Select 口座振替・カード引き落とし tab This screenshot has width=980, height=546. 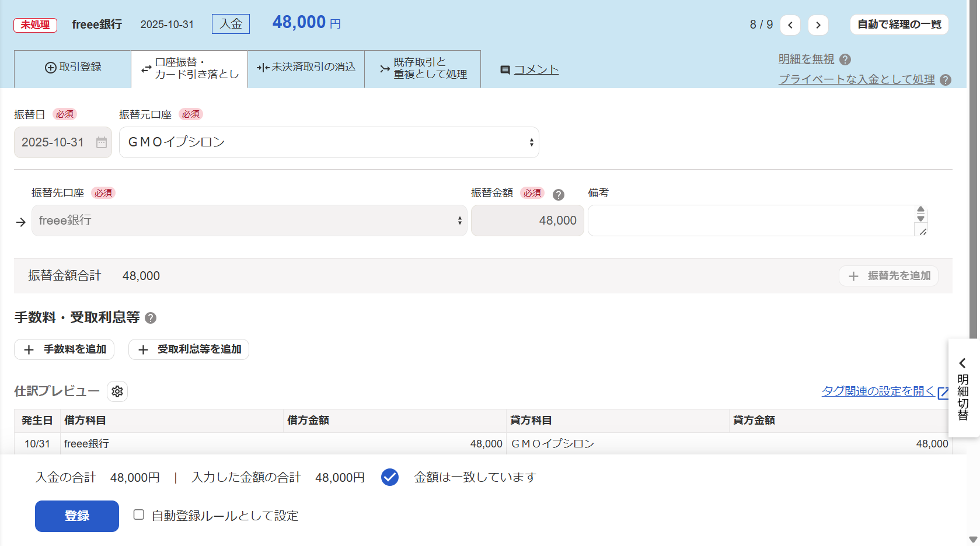point(190,69)
